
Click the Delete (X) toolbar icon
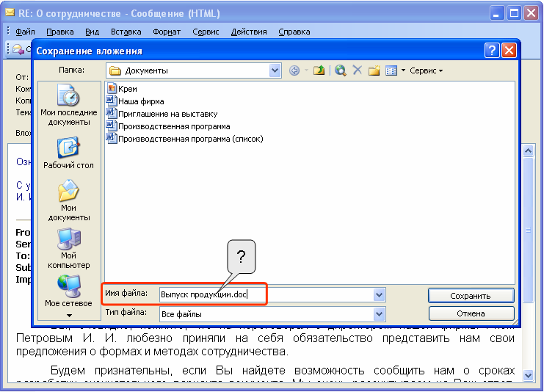tap(358, 70)
